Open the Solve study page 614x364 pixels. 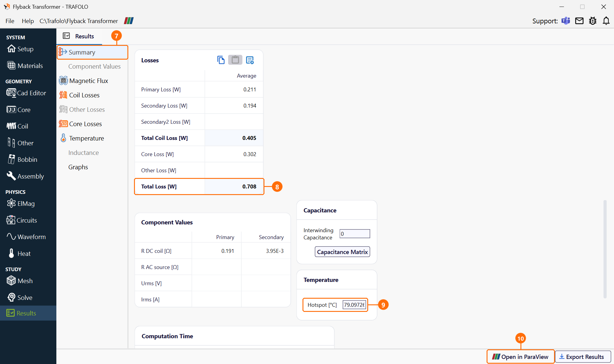pos(20,297)
